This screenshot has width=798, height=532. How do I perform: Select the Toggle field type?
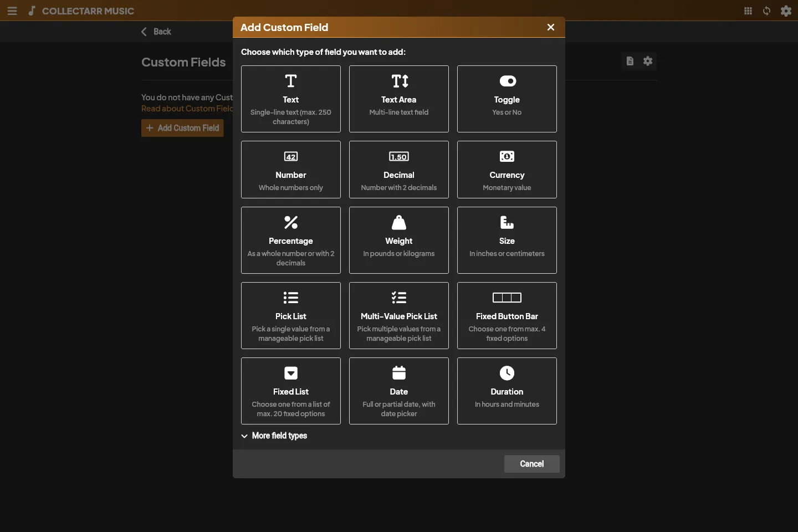click(x=507, y=99)
